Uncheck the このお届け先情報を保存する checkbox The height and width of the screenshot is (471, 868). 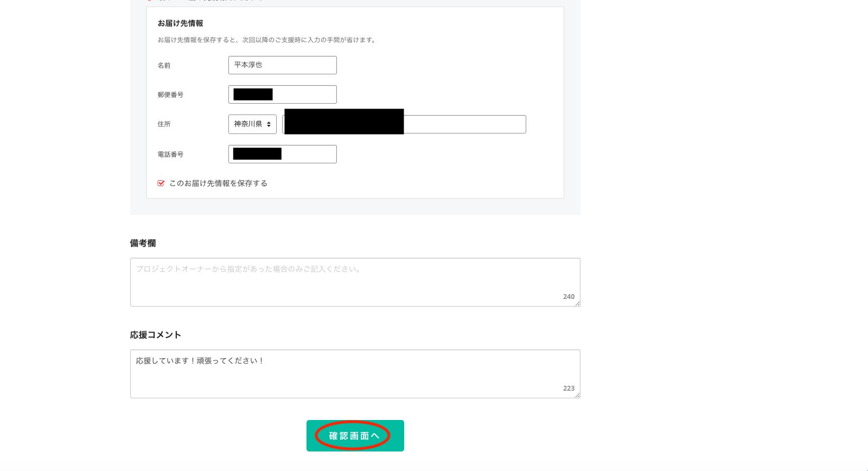tap(161, 183)
